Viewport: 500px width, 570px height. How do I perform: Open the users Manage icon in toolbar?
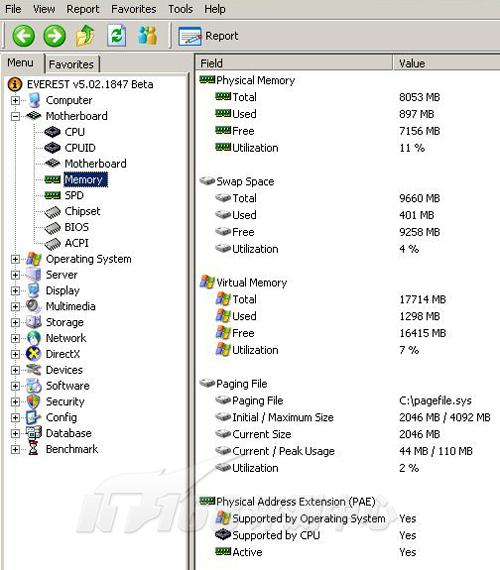pyautogui.click(x=148, y=35)
